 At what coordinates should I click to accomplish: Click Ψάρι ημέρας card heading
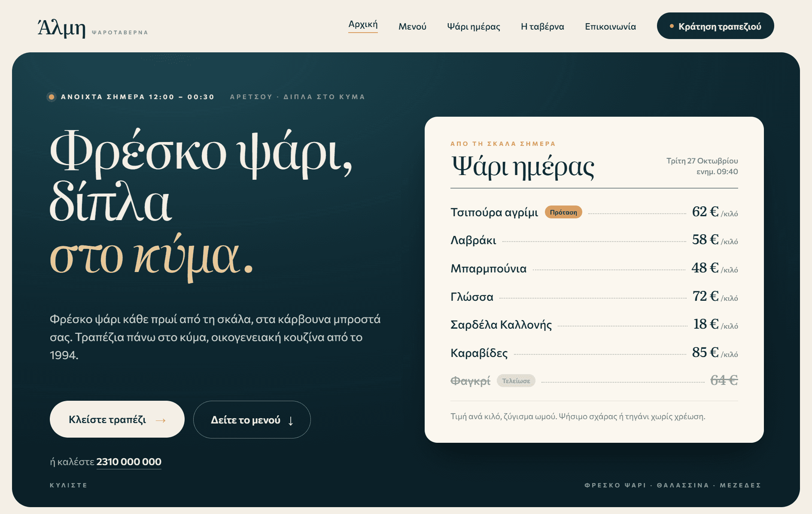click(x=523, y=166)
